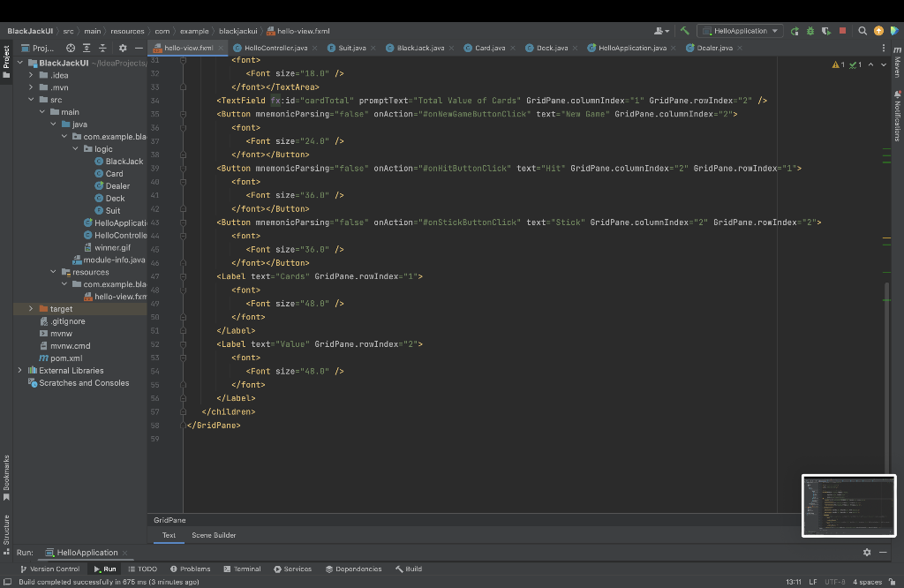904x588 pixels.
Task: Expand the target folder
Action: [x=31, y=309]
